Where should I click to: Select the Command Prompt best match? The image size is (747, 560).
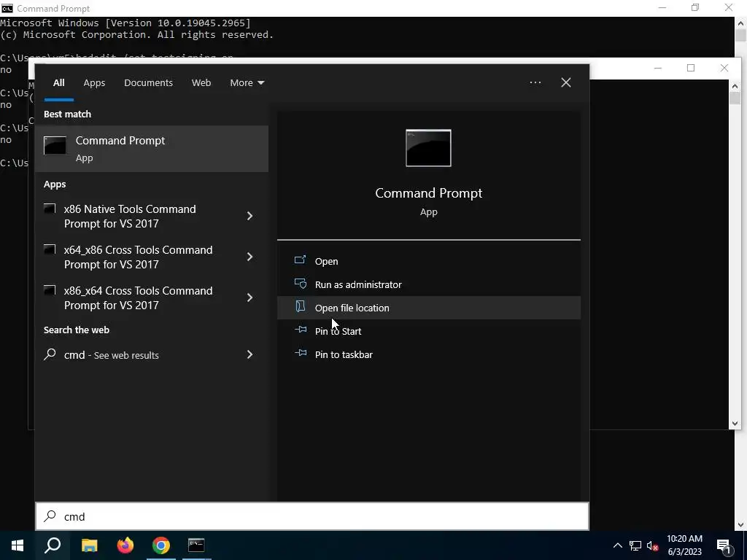click(152, 149)
